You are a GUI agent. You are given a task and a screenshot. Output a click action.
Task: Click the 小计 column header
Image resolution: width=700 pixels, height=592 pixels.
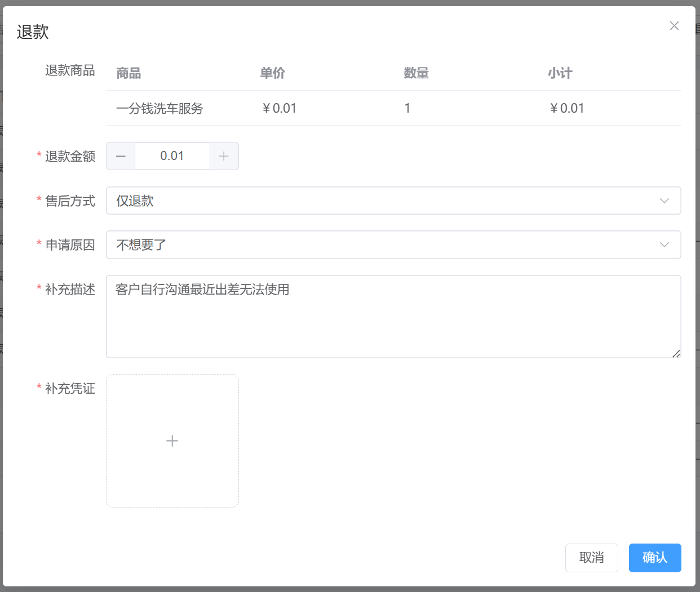coord(560,73)
